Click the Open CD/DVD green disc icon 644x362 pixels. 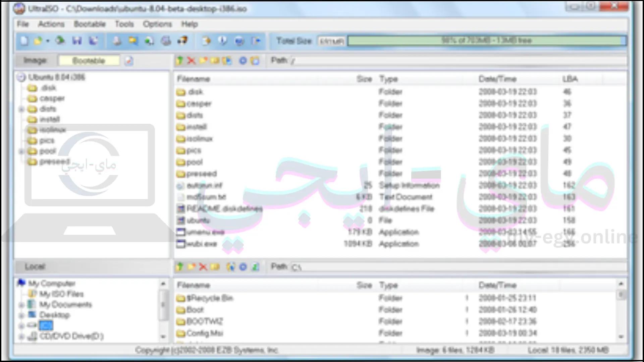[60, 41]
